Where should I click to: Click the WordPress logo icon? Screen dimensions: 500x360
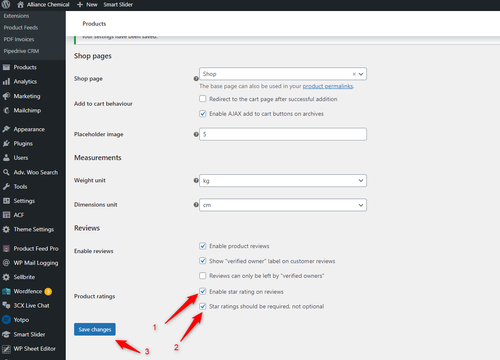[6, 4]
